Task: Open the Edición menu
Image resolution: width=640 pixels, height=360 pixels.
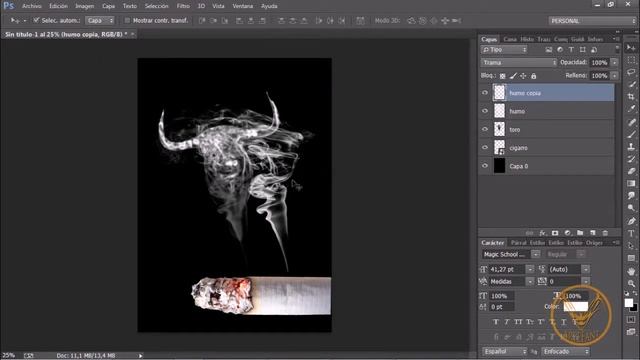Action: [58, 6]
